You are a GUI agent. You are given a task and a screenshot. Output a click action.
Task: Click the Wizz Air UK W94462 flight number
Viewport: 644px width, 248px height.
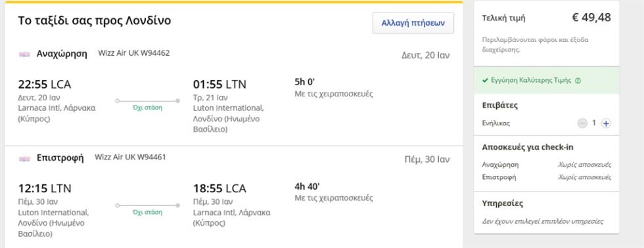click(x=134, y=53)
